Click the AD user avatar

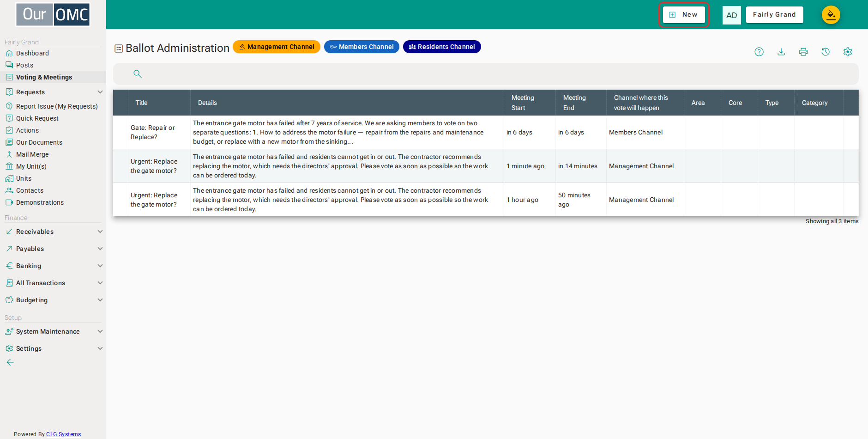click(x=732, y=15)
